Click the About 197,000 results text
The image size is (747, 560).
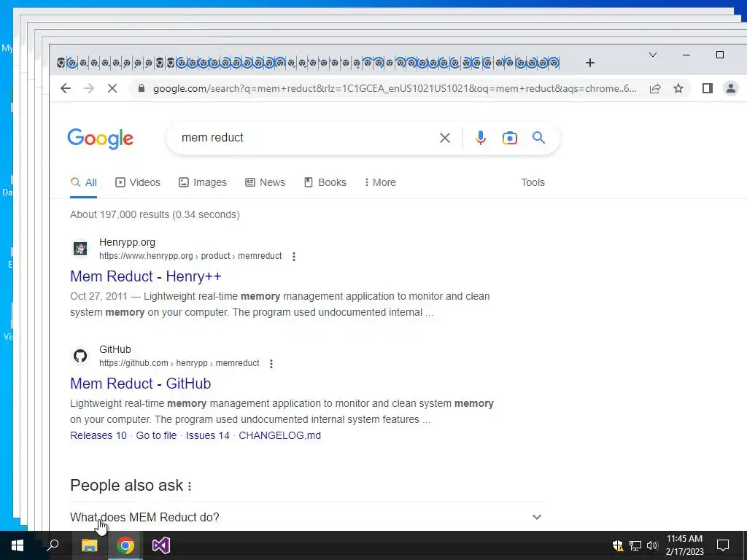click(x=155, y=214)
